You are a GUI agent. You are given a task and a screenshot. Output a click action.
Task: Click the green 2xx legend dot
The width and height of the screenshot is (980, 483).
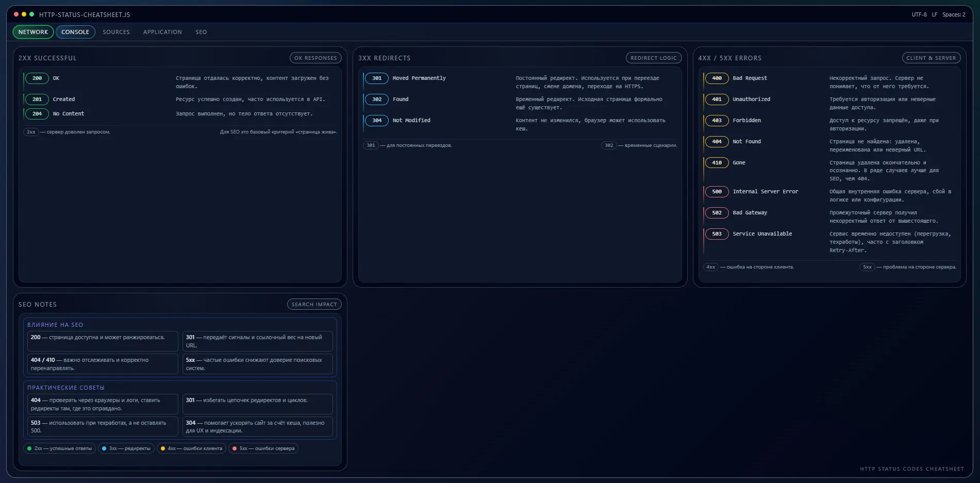[x=30, y=448]
